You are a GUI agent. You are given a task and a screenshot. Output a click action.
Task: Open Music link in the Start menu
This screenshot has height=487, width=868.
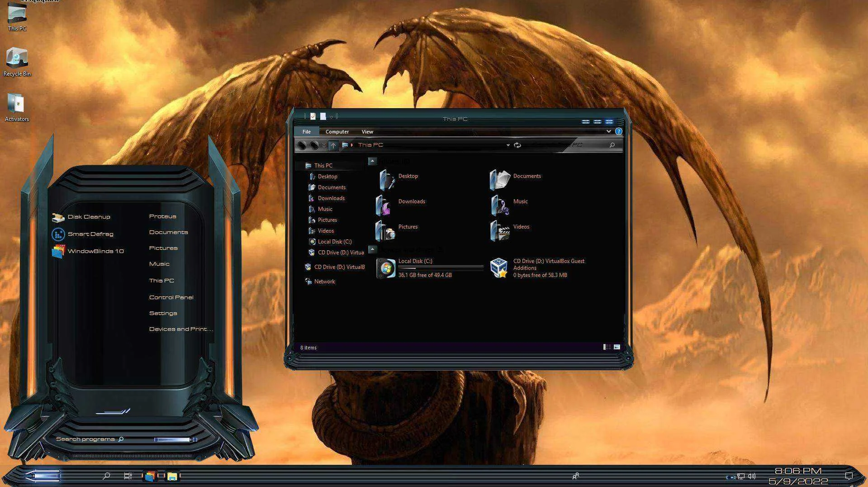159,264
